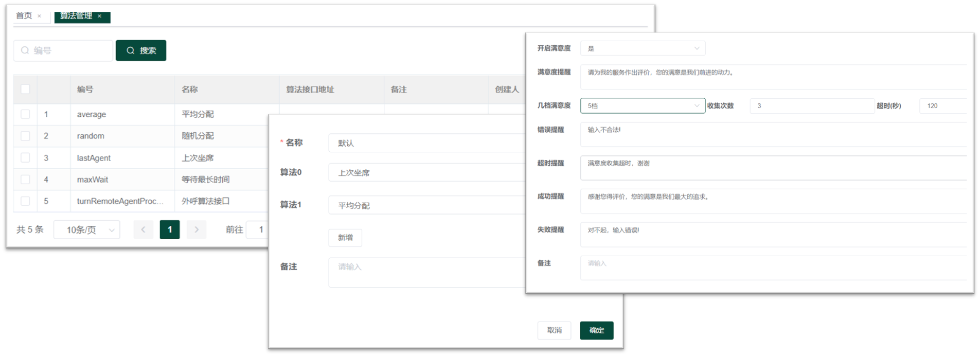Focus the 收集次数 input field

(x=812, y=105)
